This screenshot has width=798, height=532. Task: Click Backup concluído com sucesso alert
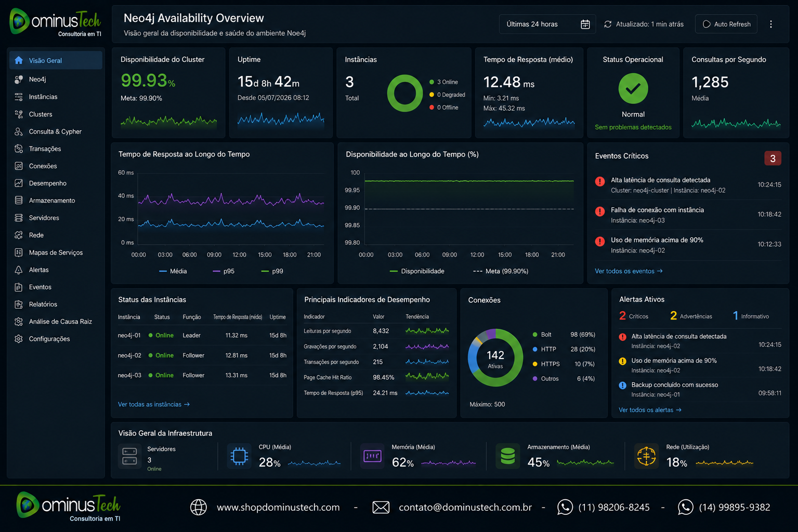tap(700, 390)
